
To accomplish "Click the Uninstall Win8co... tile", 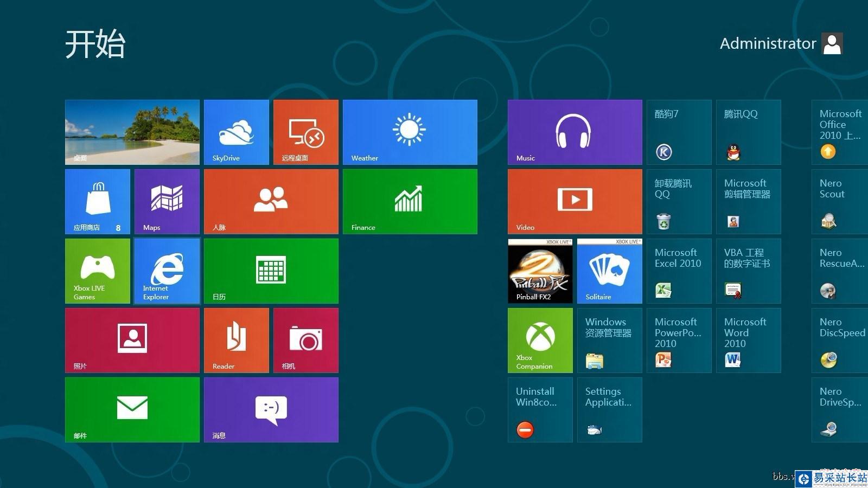I will point(540,410).
